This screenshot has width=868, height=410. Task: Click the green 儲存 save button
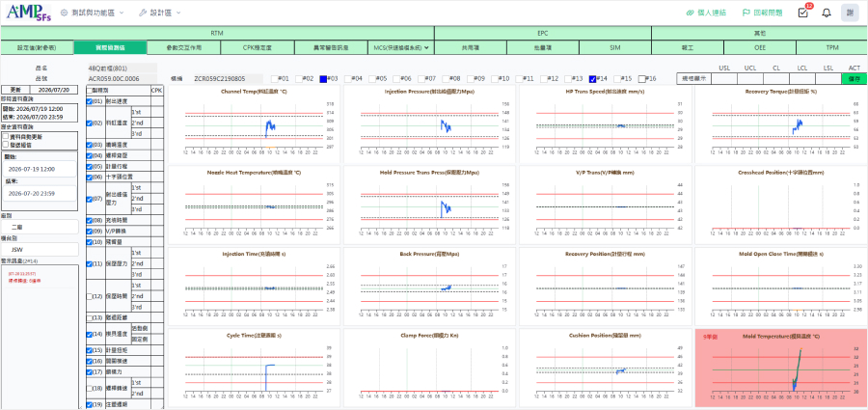tap(854, 79)
